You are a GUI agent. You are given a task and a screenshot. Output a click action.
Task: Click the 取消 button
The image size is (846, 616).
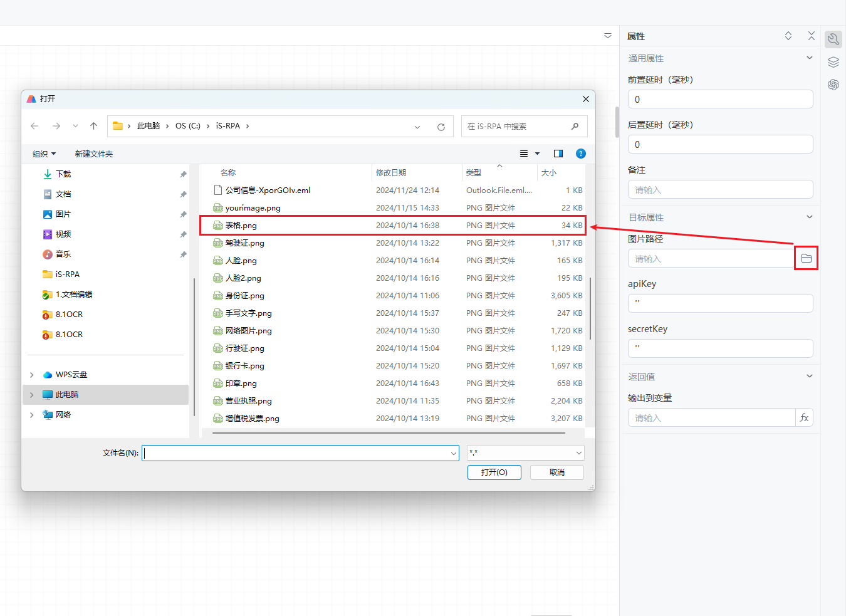point(557,472)
